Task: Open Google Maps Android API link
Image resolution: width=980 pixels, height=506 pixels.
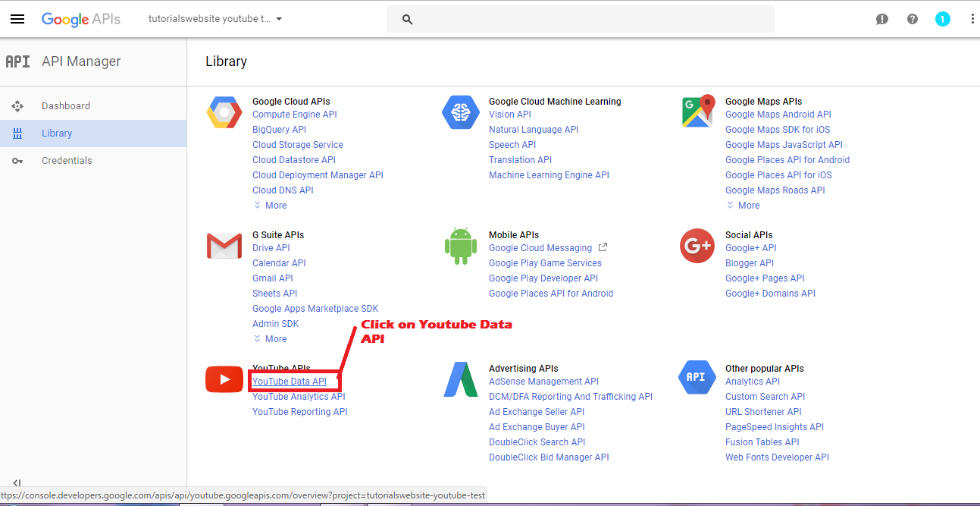Action: click(x=778, y=115)
